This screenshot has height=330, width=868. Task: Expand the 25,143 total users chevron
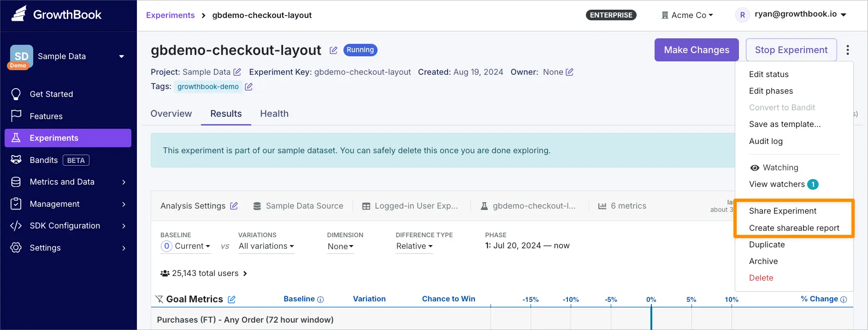(245, 274)
